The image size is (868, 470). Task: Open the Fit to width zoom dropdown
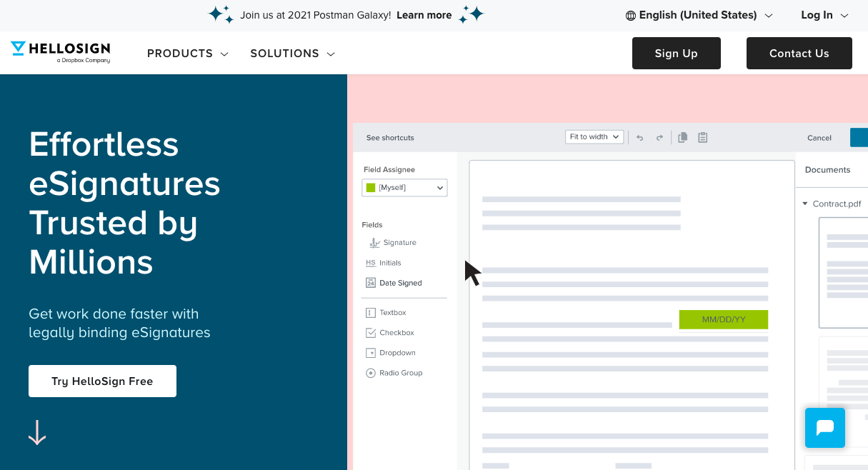click(x=594, y=137)
